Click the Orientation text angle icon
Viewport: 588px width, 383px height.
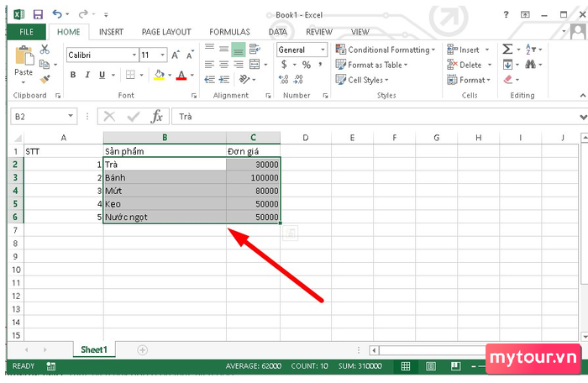pyautogui.click(x=244, y=79)
